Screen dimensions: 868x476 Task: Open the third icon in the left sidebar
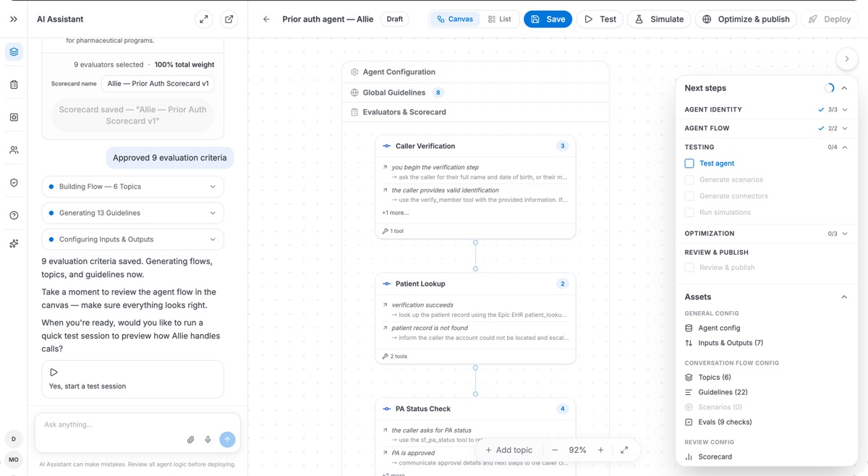(14, 117)
